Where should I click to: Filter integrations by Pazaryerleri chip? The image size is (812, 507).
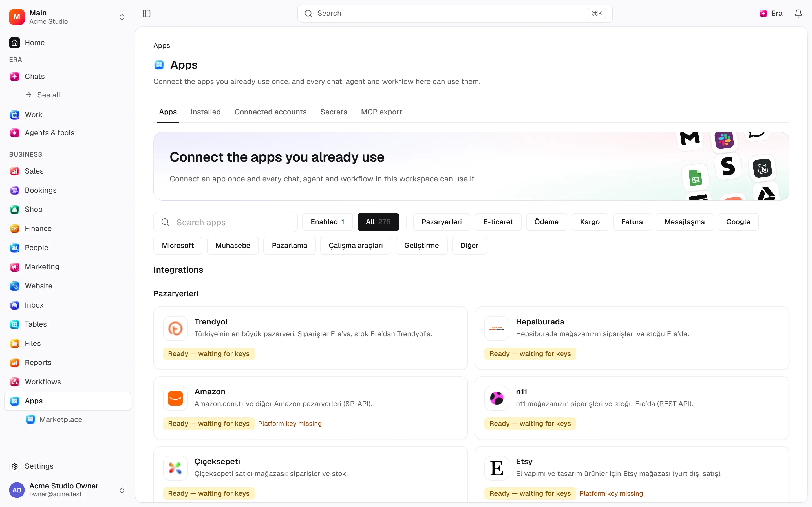tap(442, 222)
